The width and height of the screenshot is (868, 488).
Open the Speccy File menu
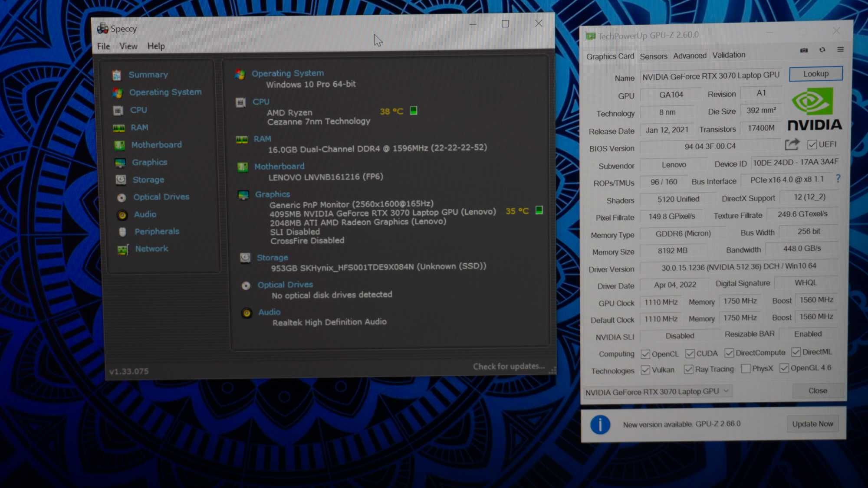point(103,46)
